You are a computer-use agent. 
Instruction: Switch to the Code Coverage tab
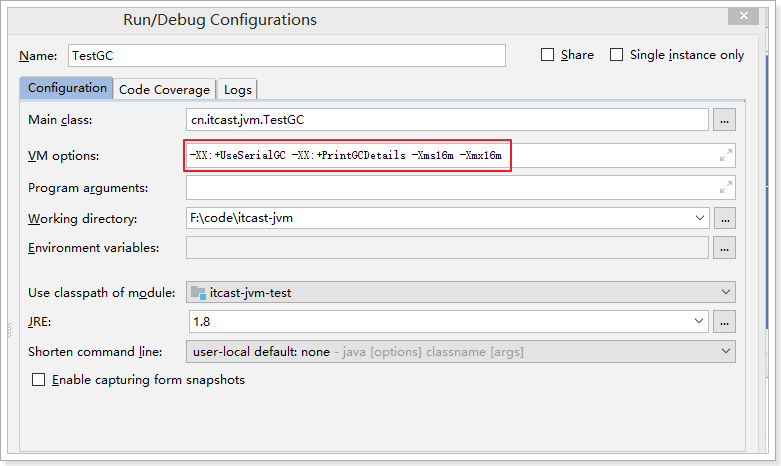point(164,89)
